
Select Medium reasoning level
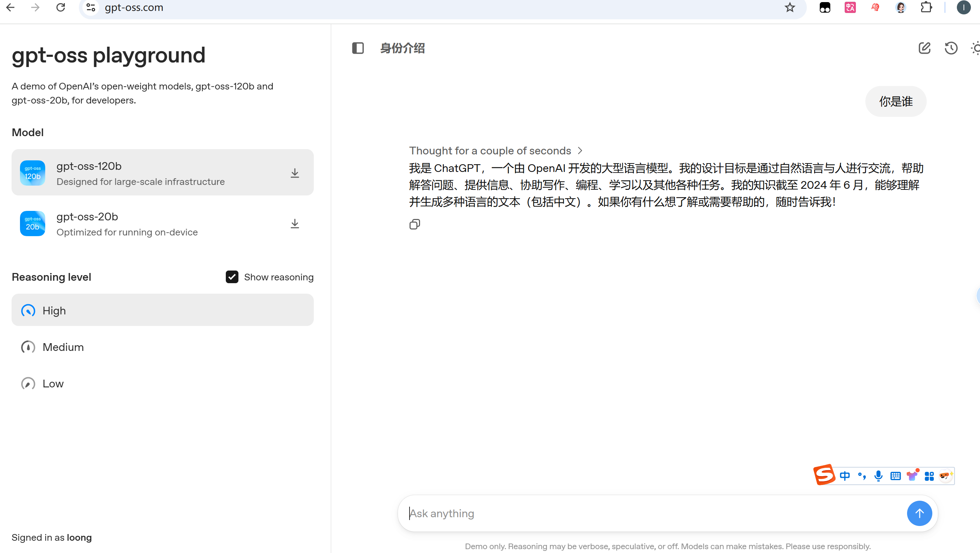coord(162,347)
